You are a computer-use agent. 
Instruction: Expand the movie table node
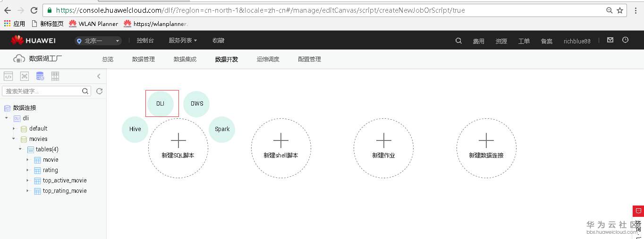27,160
